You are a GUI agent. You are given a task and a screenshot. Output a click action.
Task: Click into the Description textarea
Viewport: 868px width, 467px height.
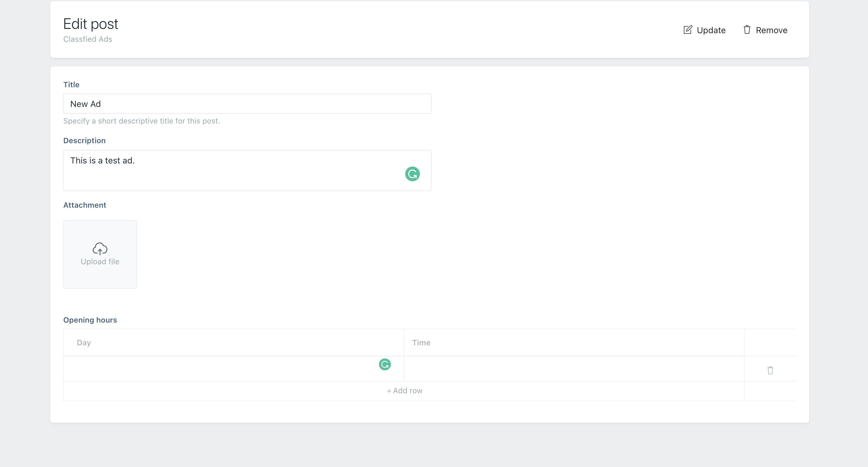[x=247, y=170]
